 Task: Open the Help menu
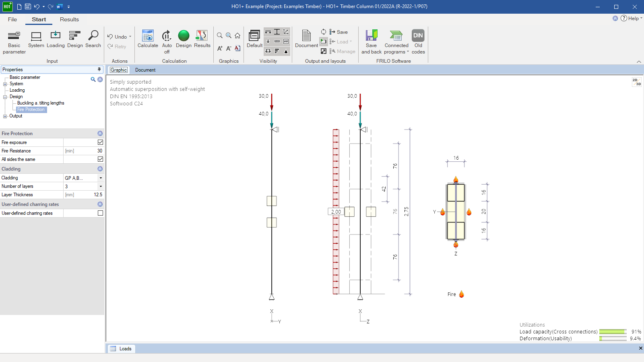coord(631,18)
